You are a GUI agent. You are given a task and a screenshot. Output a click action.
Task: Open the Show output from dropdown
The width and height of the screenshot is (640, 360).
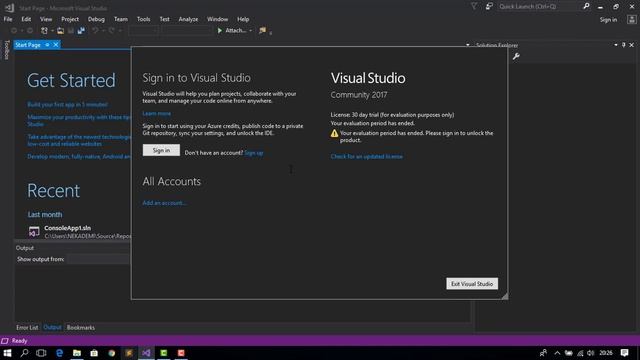(x=98, y=259)
